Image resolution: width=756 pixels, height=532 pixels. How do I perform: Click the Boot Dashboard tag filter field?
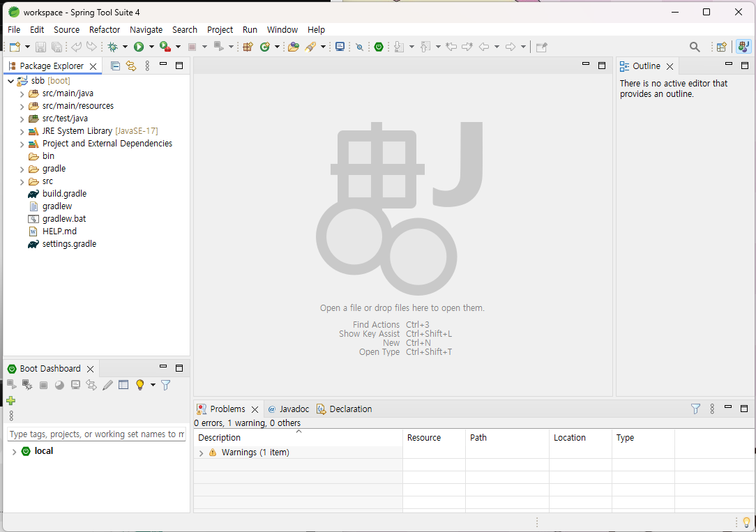[x=96, y=434]
